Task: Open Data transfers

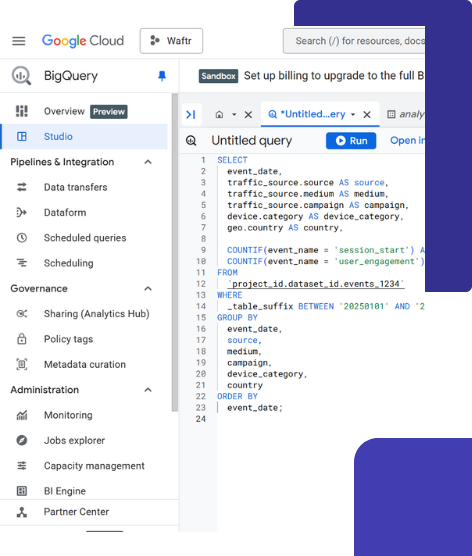Action: click(76, 187)
